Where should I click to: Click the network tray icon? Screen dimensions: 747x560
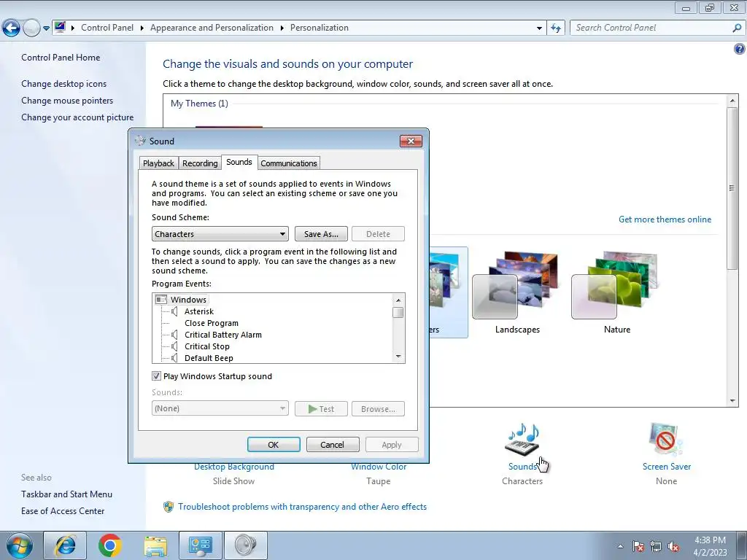pos(656,546)
